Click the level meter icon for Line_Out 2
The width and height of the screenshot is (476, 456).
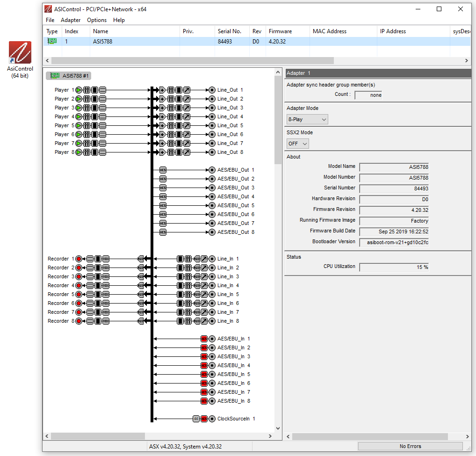(179, 99)
